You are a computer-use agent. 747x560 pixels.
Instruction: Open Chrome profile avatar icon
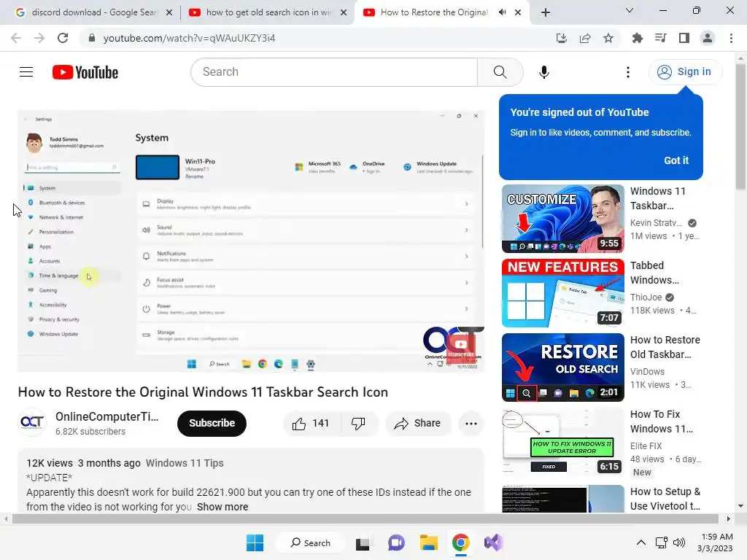708,38
